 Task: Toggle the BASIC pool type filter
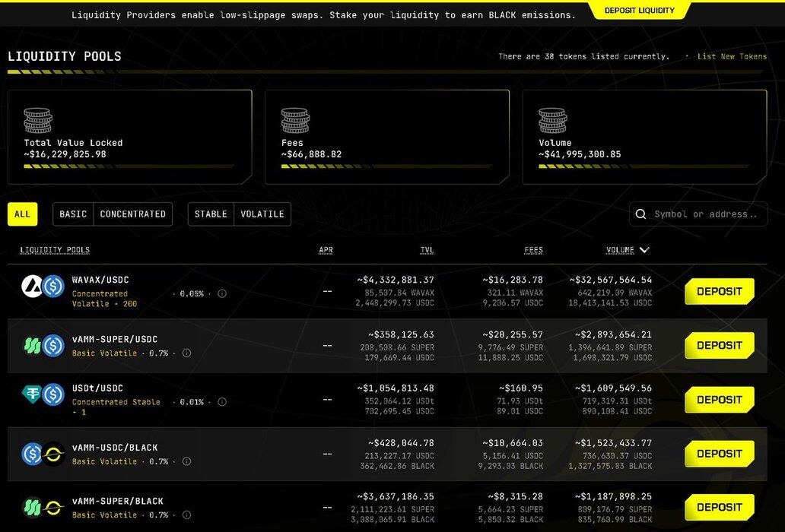[73, 214]
